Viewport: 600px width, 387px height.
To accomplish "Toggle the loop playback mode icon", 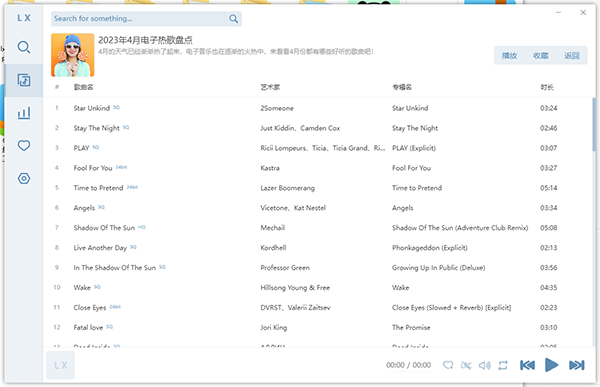I will click(x=503, y=365).
